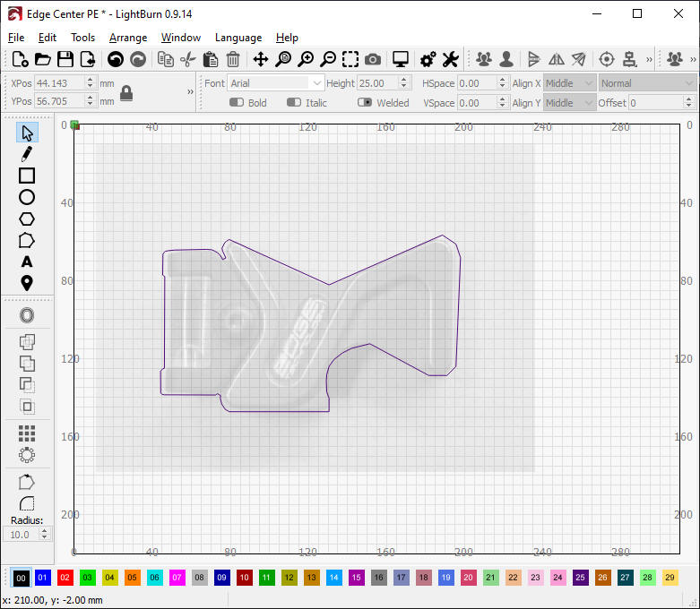
Task: Select the Draw Lines pencil tool
Action: click(27, 154)
